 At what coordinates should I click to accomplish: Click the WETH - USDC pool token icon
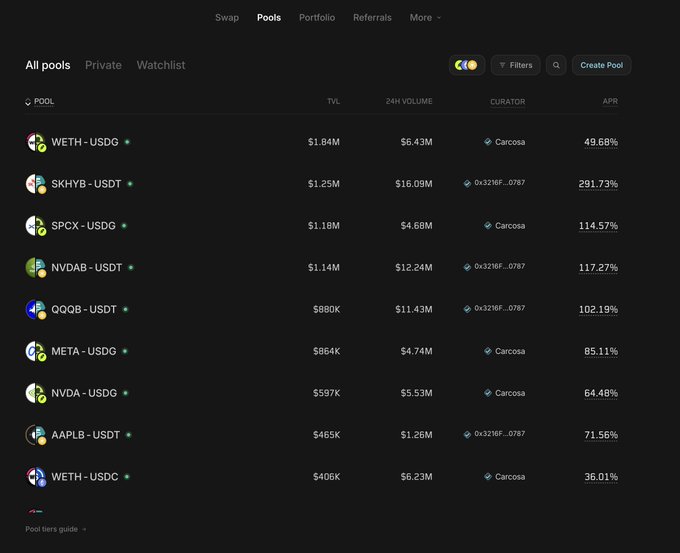pyautogui.click(x=36, y=477)
